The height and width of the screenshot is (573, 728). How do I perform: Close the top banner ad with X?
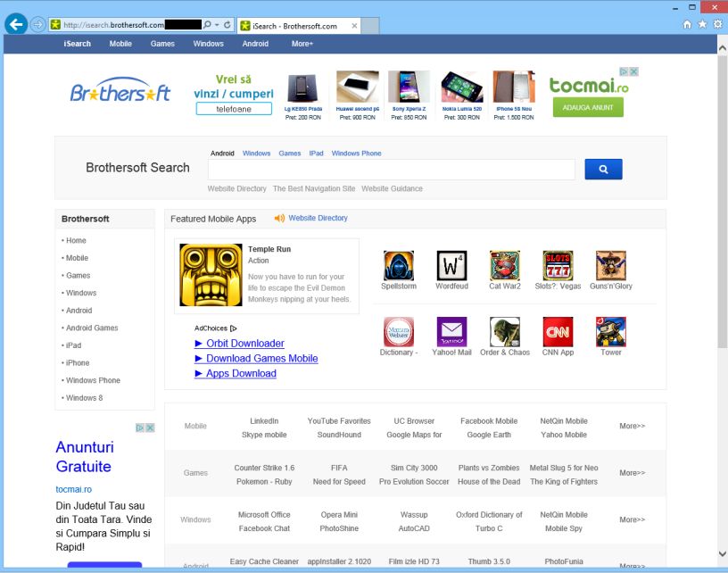[x=633, y=71]
